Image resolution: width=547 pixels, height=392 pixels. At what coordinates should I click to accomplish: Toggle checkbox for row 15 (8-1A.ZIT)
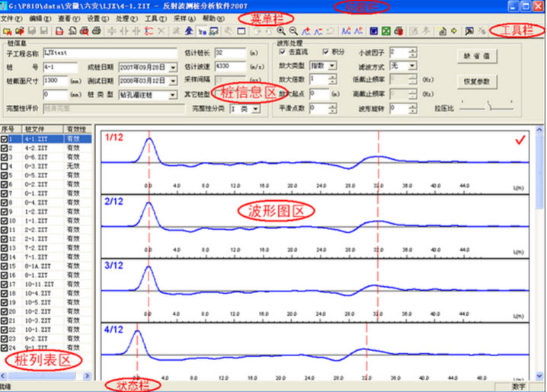click(x=4, y=266)
